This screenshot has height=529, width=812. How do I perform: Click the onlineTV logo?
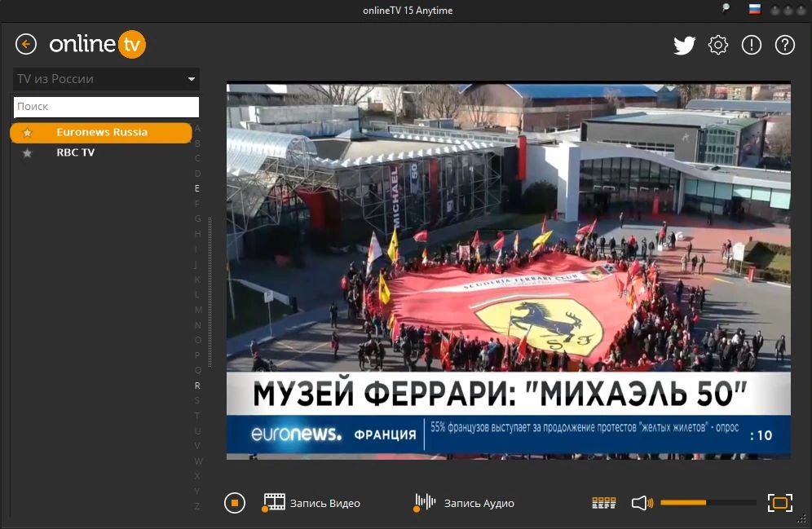tap(97, 44)
